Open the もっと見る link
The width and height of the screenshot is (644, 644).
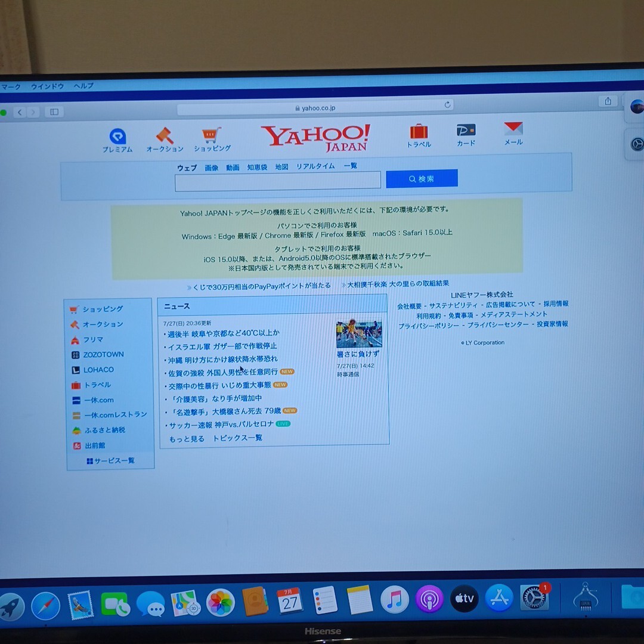point(187,439)
